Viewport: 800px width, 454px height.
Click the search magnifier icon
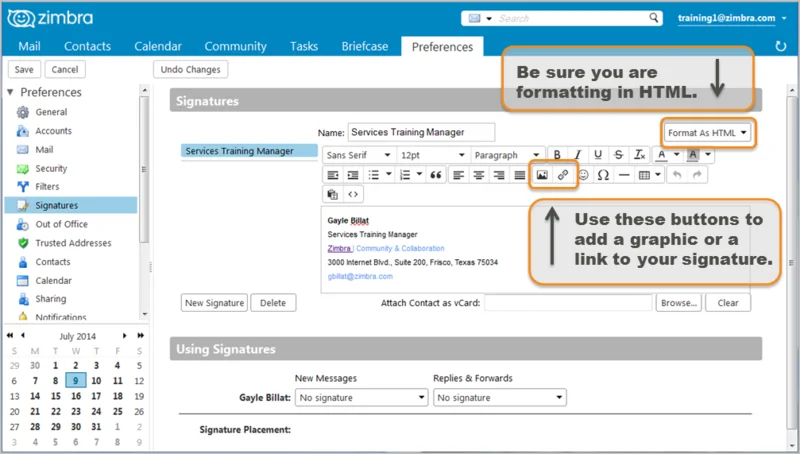(x=654, y=18)
